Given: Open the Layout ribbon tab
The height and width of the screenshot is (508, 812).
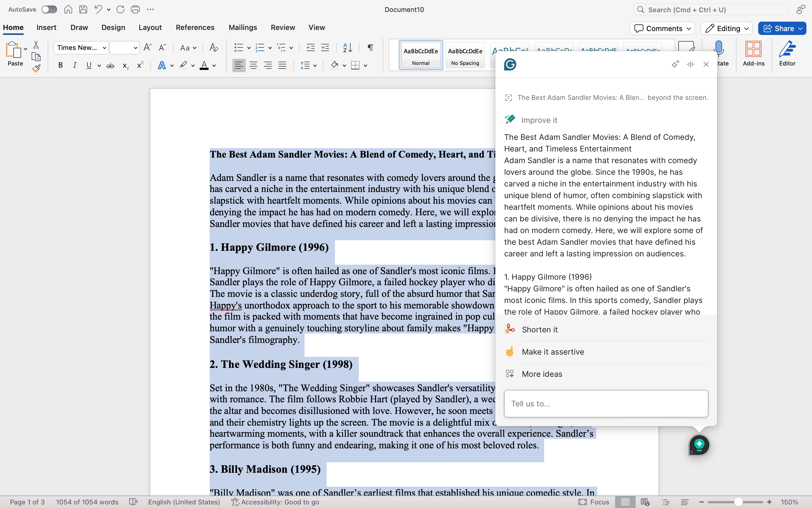Looking at the screenshot, I should pyautogui.click(x=150, y=27).
